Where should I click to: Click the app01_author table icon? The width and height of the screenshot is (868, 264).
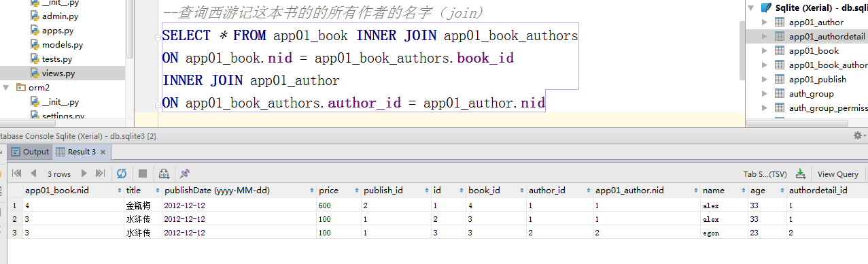click(x=780, y=22)
